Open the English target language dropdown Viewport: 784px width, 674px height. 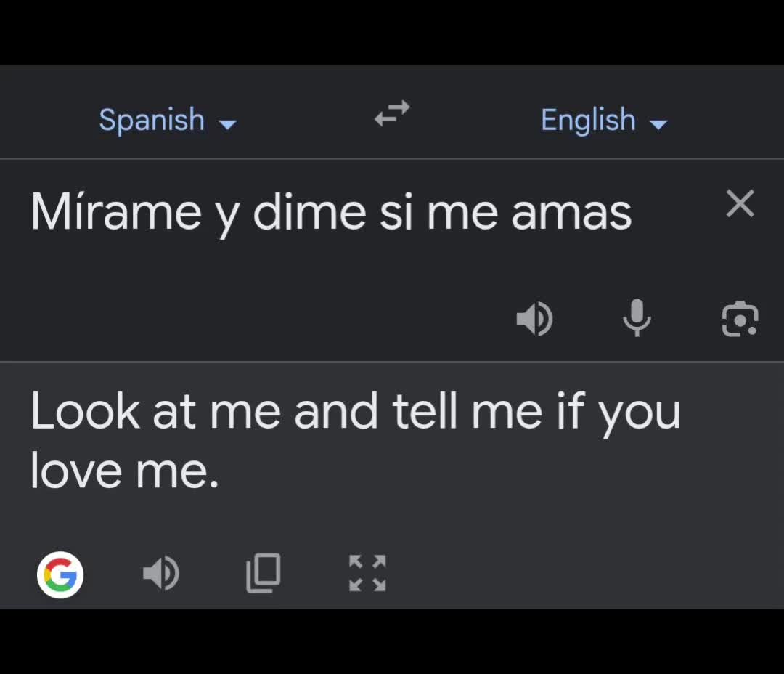pyautogui.click(x=604, y=120)
